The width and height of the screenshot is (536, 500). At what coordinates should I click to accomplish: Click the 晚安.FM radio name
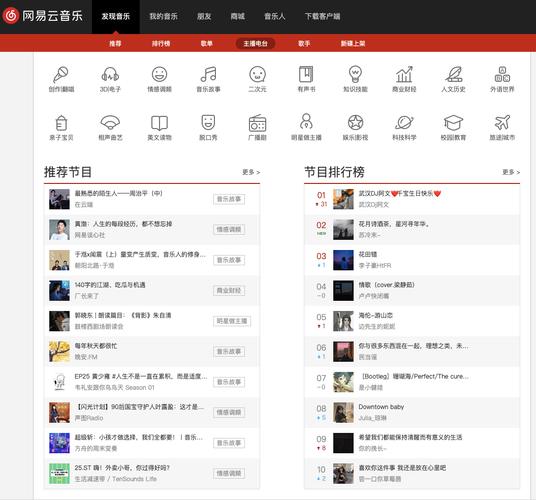(x=86, y=357)
